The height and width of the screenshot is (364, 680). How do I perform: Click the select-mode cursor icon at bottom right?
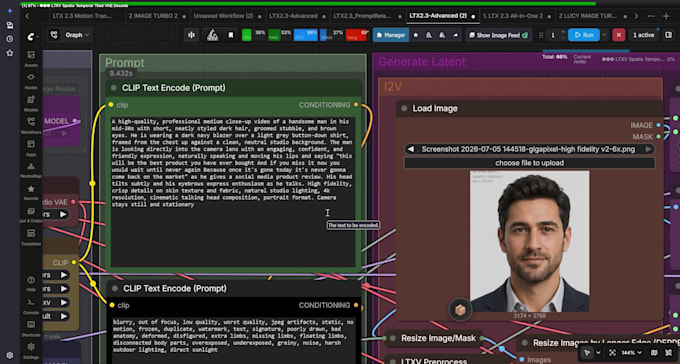coord(587,353)
